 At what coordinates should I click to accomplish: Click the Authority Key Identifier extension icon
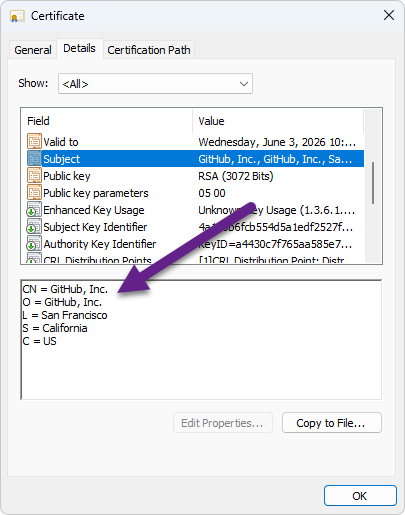[x=34, y=243]
